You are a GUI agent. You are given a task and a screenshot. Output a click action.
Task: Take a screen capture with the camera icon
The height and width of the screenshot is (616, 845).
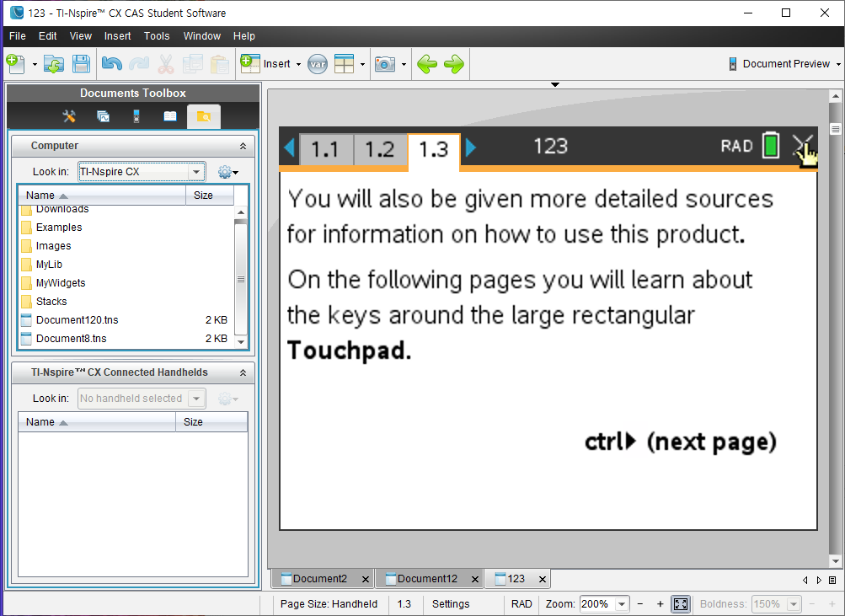tap(385, 64)
